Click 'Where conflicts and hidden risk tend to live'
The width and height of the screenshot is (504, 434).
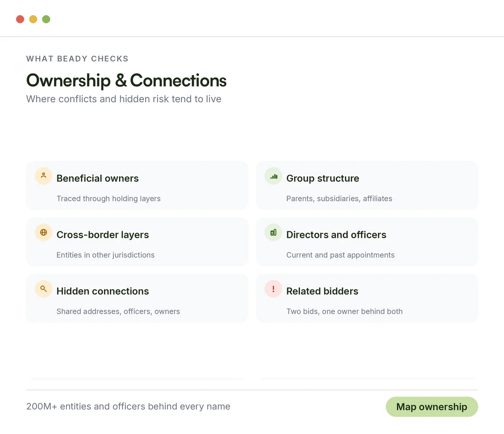click(x=124, y=99)
